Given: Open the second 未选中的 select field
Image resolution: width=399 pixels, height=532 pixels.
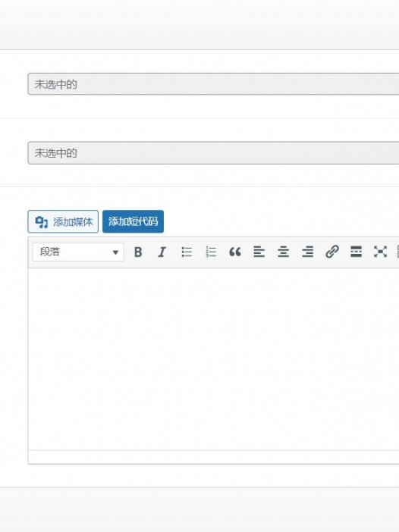Looking at the screenshot, I should coord(213,152).
